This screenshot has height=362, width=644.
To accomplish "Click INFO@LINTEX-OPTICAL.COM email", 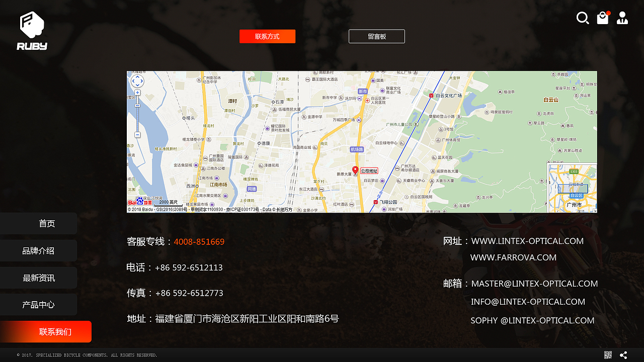I will coord(528,302).
